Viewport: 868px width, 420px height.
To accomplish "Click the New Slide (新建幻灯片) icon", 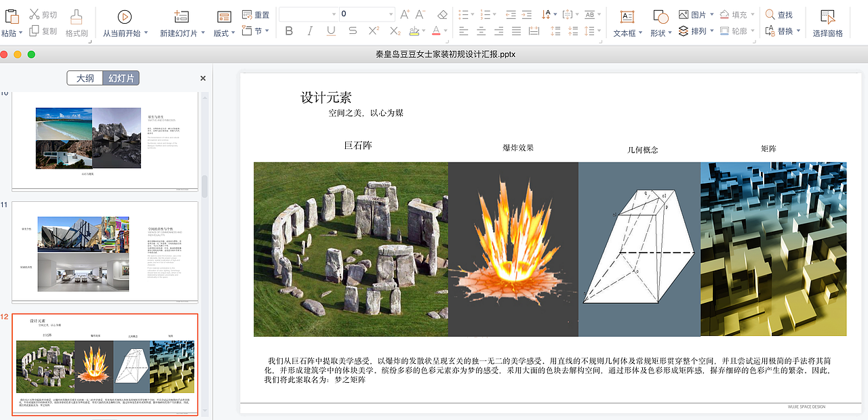I will (x=181, y=17).
